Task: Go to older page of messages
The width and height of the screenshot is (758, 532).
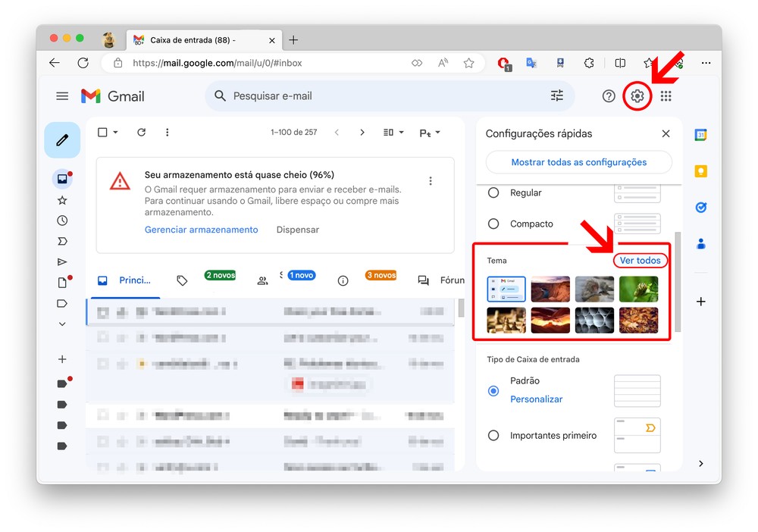Action: [x=362, y=133]
